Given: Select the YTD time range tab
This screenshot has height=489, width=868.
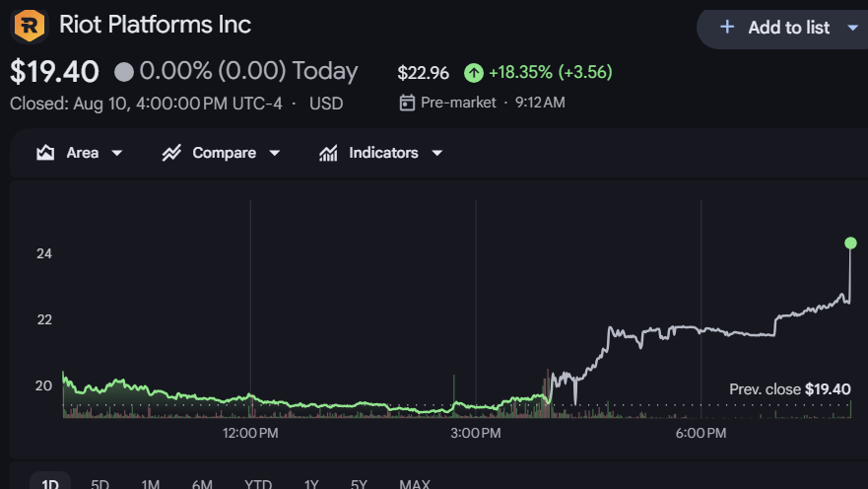Looking at the screenshot, I should pyautogui.click(x=258, y=483).
